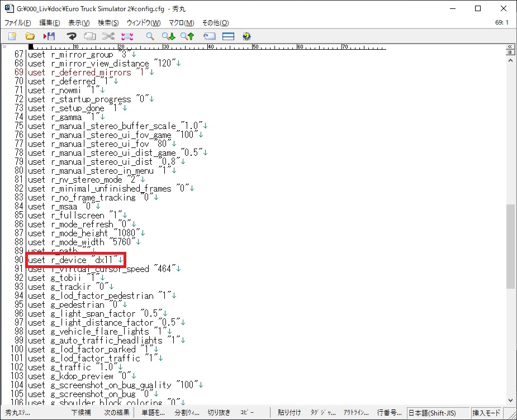Click the line uset r_manual_stereo_buffer_scale "1.0"
The height and width of the screenshot is (420, 517).
coord(118,126)
